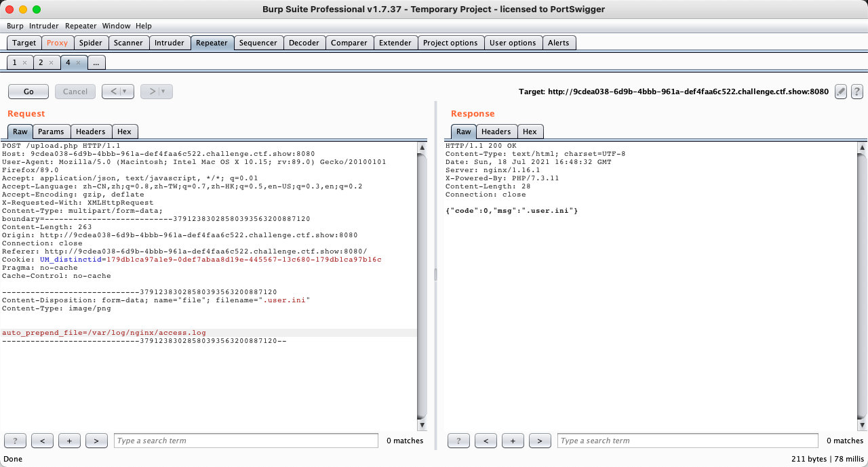
Task: Select Repeater tab 2
Action: pos(41,62)
